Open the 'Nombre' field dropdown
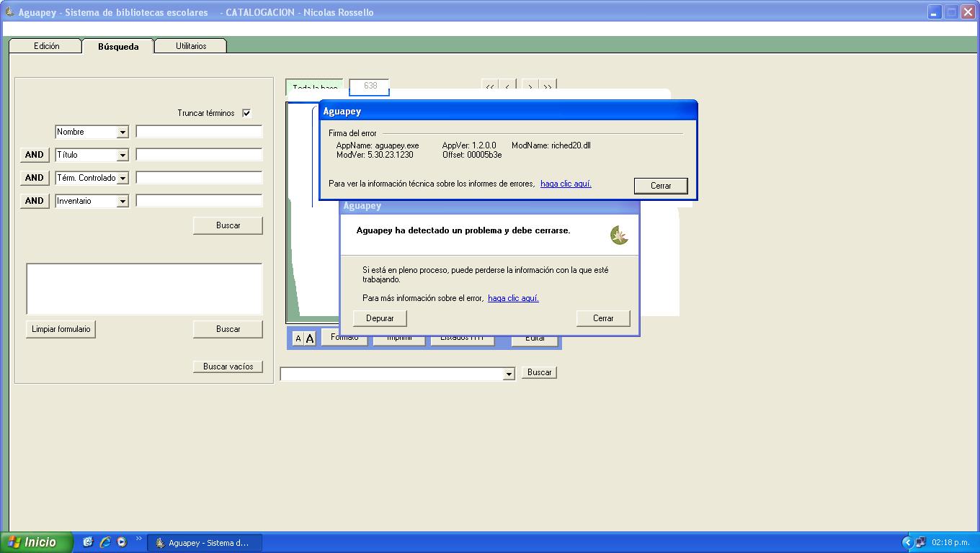 tap(122, 132)
